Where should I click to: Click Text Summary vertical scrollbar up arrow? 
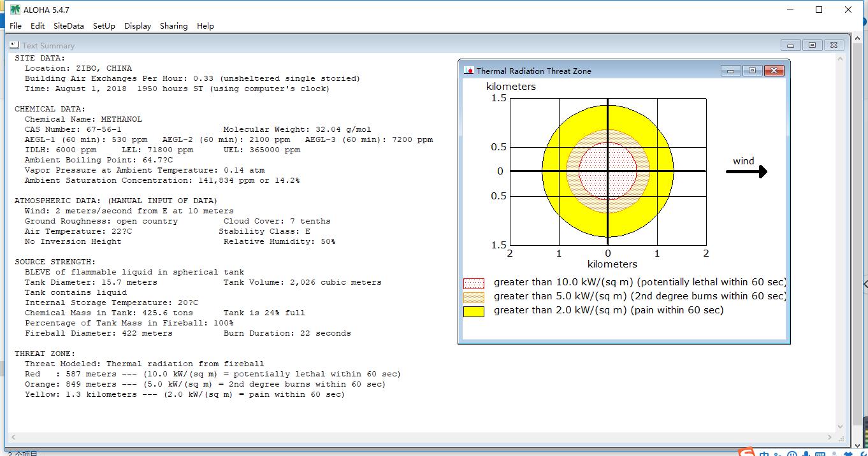click(x=841, y=59)
